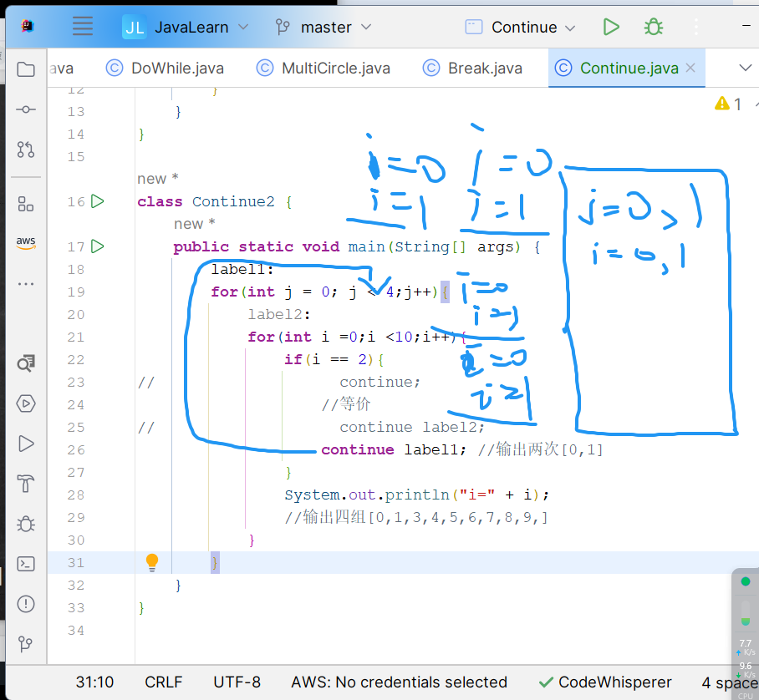
Task: Click line number 21 in gutter
Action: tap(76, 337)
